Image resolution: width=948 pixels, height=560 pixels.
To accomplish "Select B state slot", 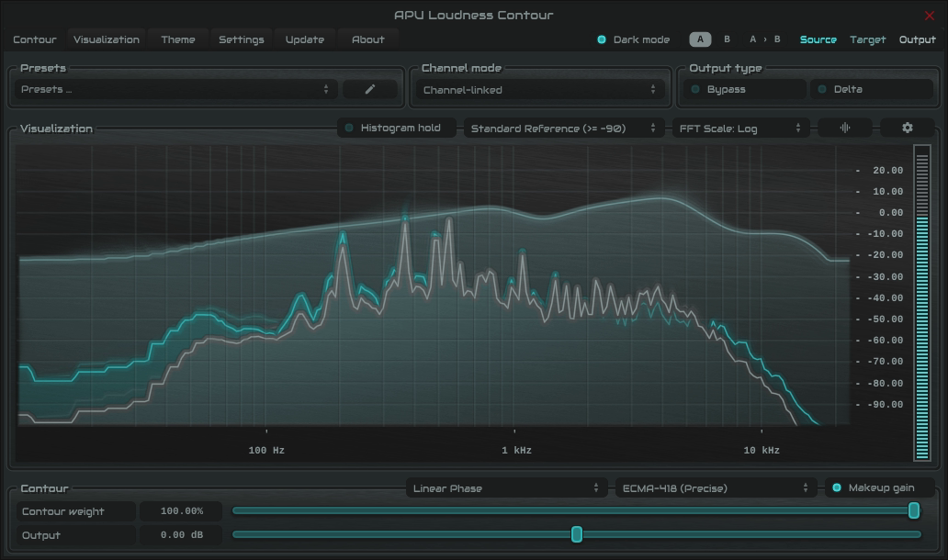I will click(727, 39).
